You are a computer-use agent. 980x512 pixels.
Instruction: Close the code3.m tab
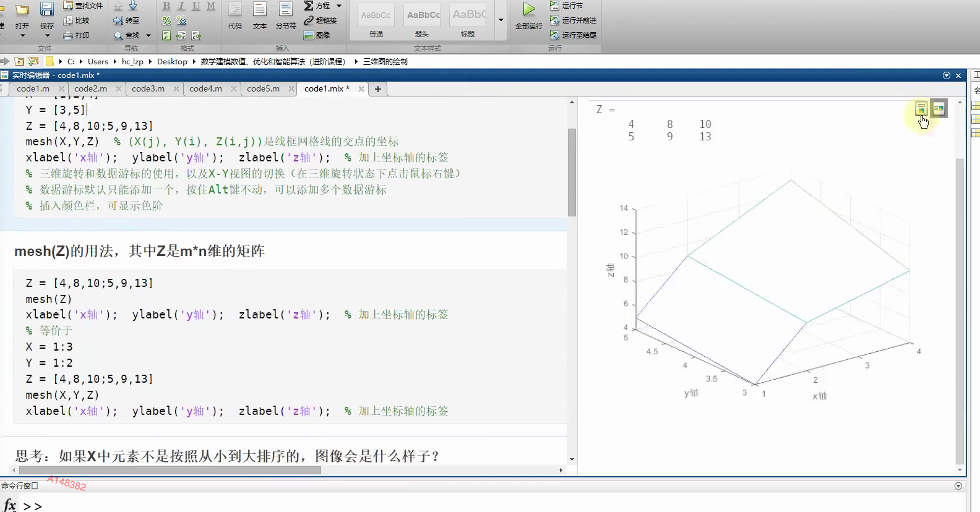coord(176,89)
